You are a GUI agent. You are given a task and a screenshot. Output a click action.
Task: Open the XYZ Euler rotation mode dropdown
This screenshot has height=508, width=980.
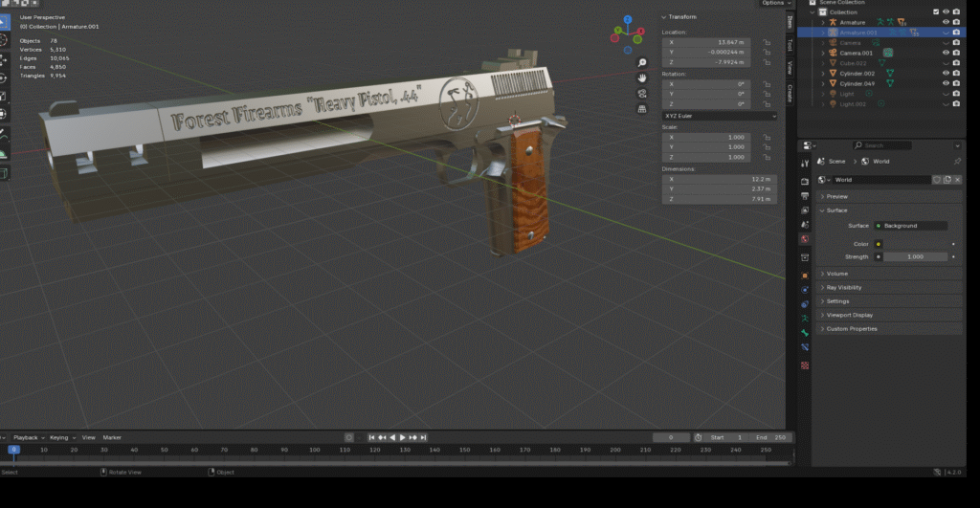click(x=719, y=116)
